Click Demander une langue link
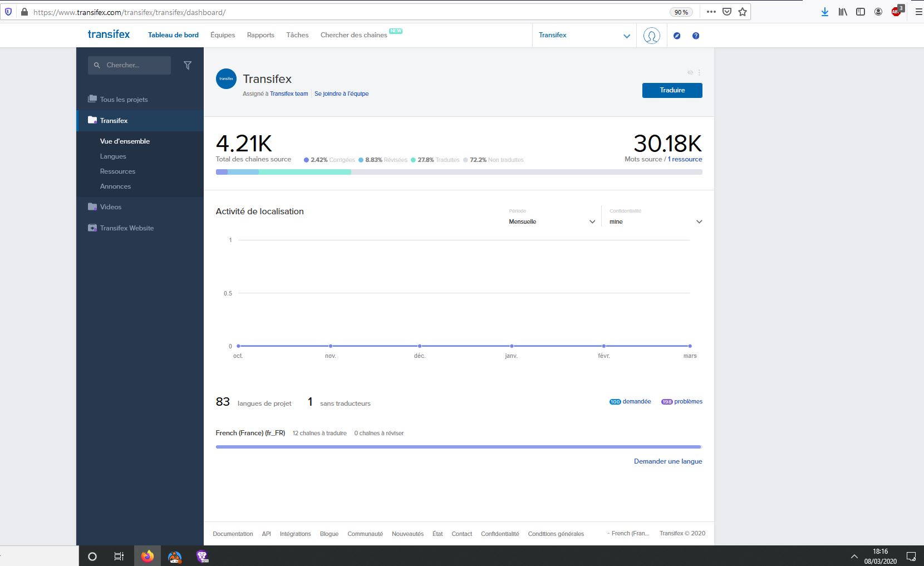The image size is (924, 566). click(x=668, y=461)
